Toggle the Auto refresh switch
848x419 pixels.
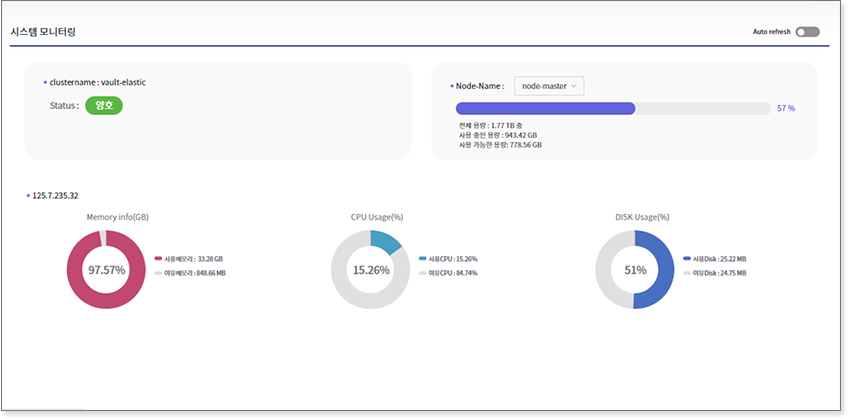pyautogui.click(x=808, y=32)
